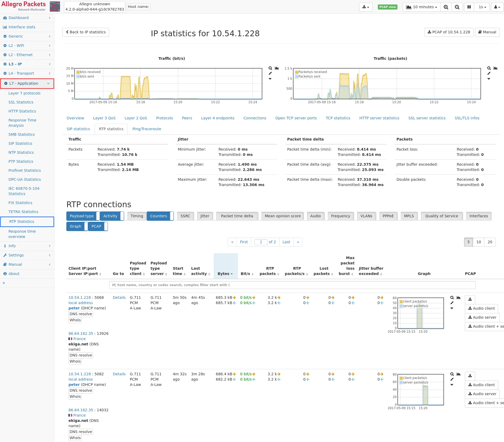Click the zoom in magnifier icon in top toolbar
The height and width of the screenshot is (442, 504).
pos(446,7)
